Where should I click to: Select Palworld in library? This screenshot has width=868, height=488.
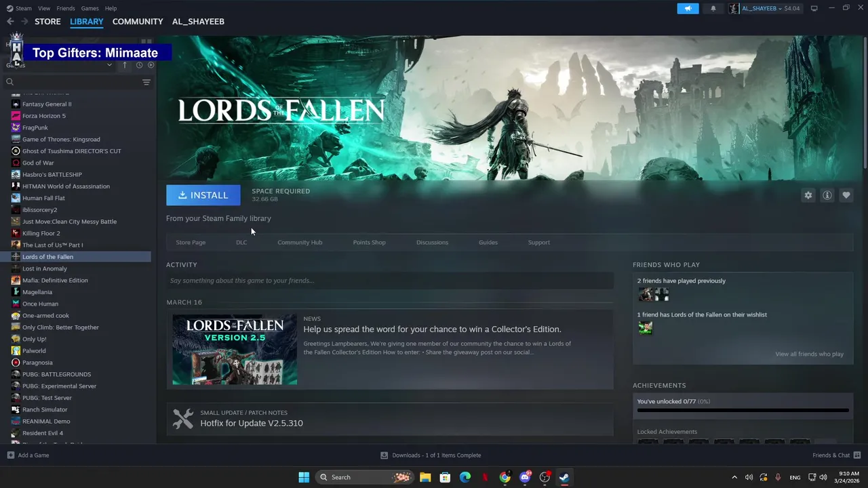(x=34, y=351)
